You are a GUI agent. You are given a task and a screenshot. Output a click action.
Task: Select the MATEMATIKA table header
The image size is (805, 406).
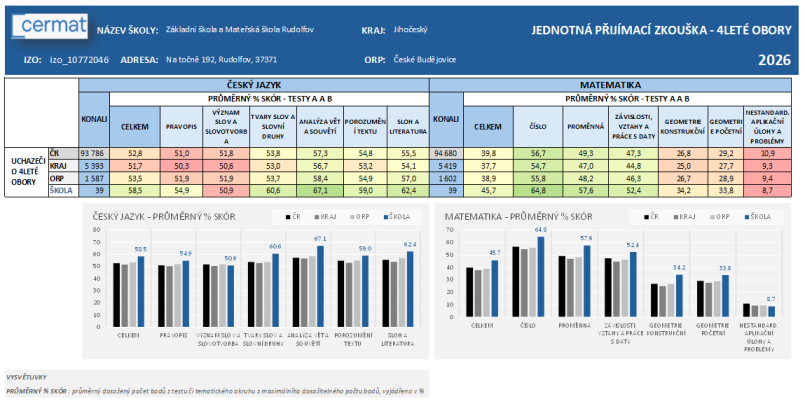(610, 85)
